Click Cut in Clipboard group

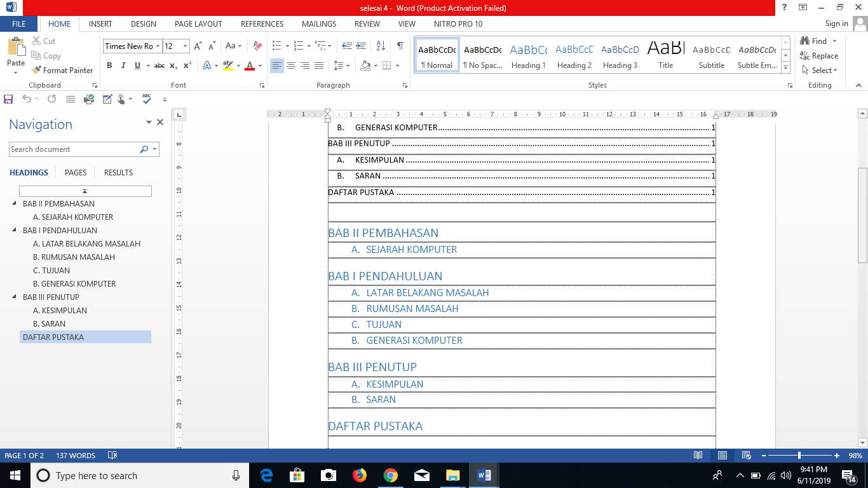click(43, 41)
